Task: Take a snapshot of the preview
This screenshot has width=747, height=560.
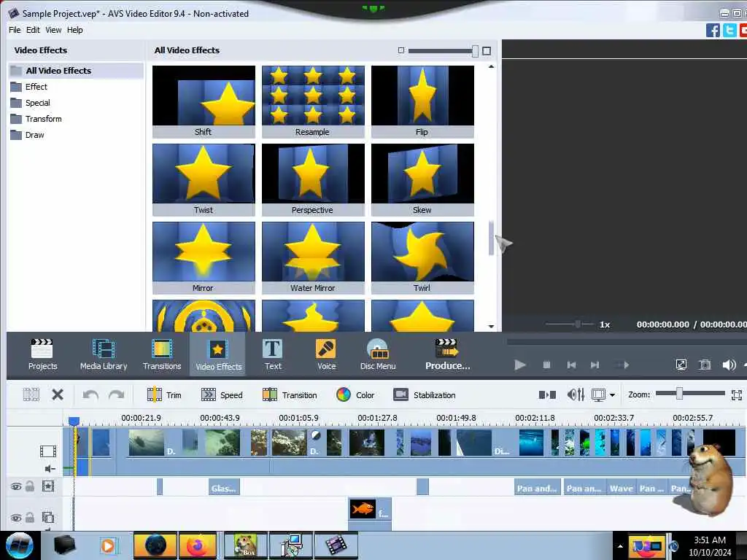Action: coord(705,365)
